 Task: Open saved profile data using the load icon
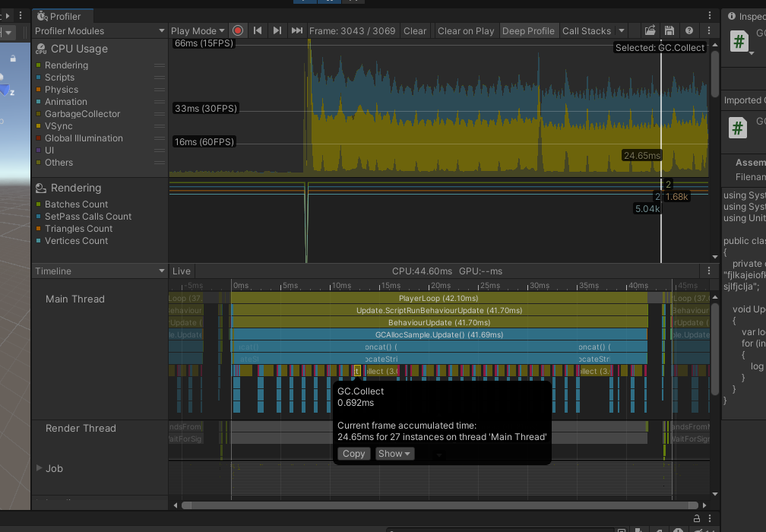[650, 30]
